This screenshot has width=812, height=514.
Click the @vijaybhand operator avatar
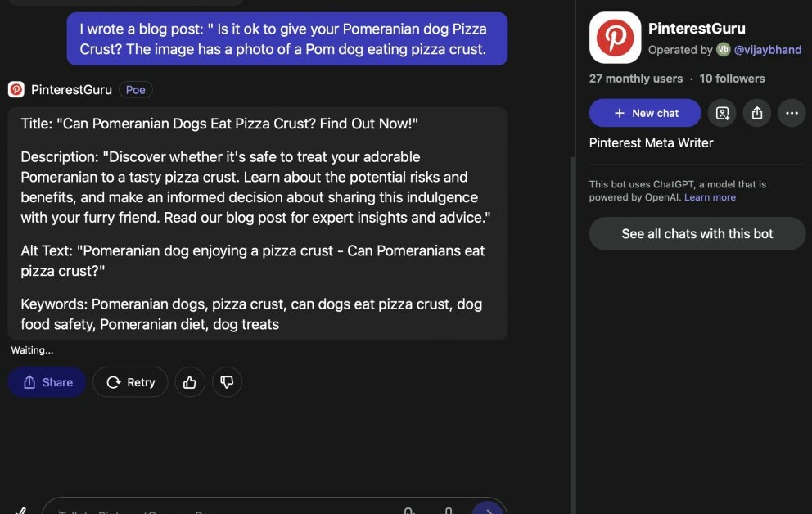723,50
